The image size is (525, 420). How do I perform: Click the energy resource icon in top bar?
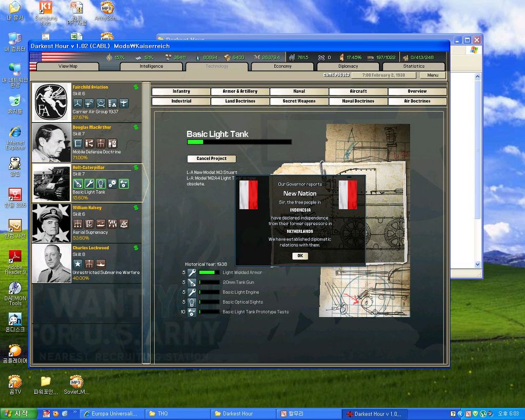(109, 57)
